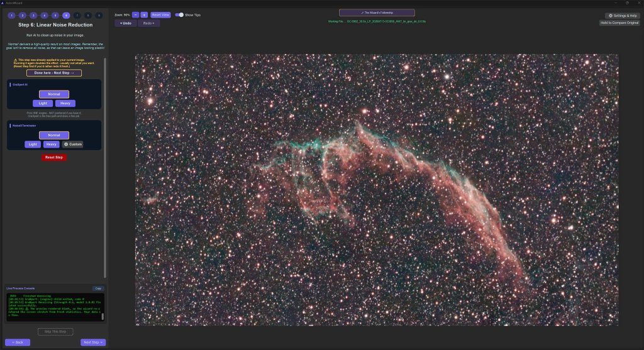644x350 pixels.
Task: Undo the last operation
Action: (126, 23)
